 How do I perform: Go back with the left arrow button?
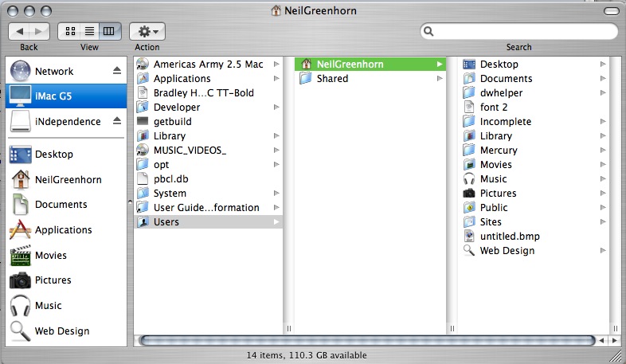coord(19,31)
